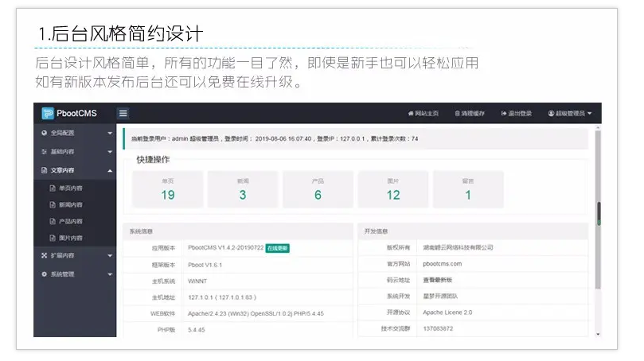Click the document icon of 文章内容
This screenshot has width=644, height=361.
(x=45, y=170)
